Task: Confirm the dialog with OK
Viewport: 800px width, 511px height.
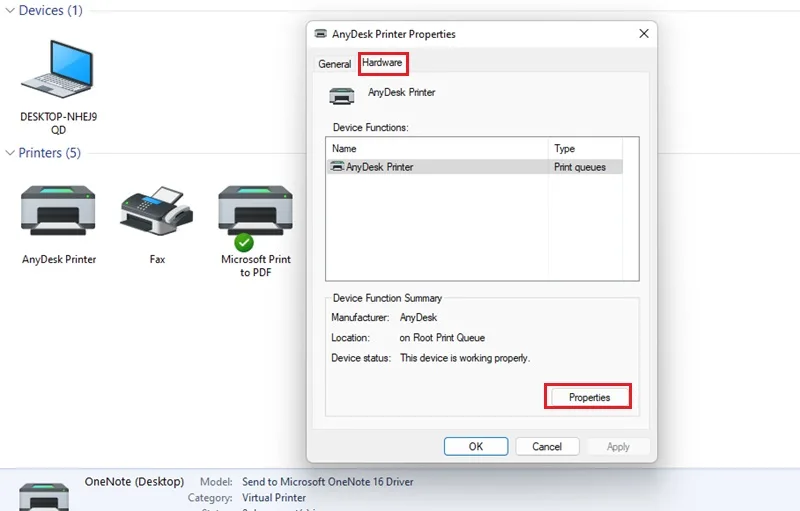Action: click(476, 446)
